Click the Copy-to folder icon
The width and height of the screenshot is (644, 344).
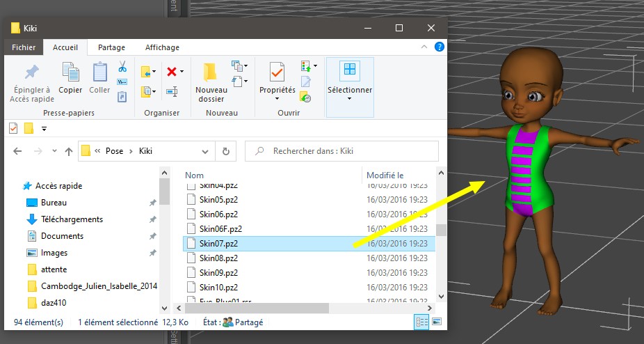(146, 91)
